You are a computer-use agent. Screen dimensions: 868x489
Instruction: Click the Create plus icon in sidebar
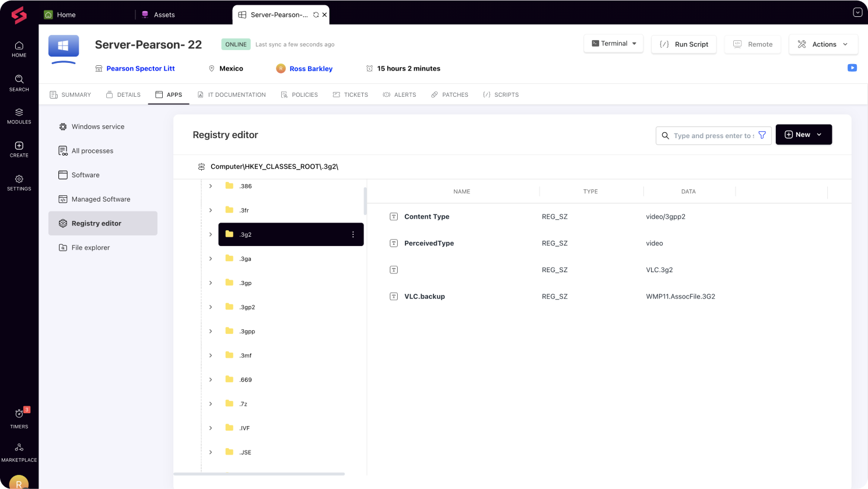pos(19,149)
